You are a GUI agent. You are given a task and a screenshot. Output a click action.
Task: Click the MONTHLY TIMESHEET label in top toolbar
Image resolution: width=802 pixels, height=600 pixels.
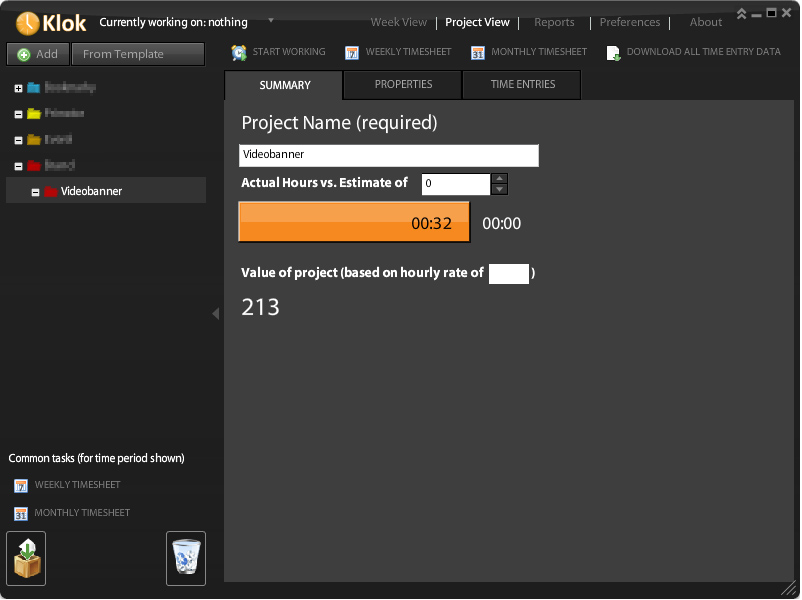pos(539,52)
